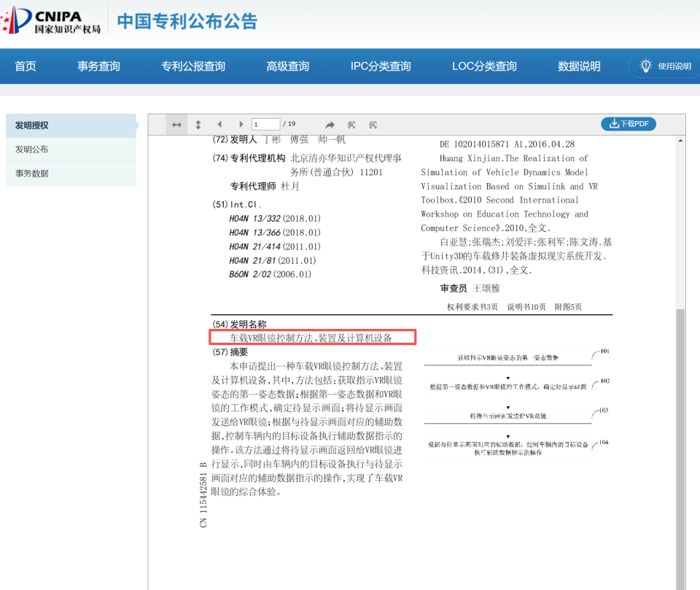Select the fit-to-height icon in the PDF toolbar
Viewport: 700px width, 590px height.
(198, 124)
